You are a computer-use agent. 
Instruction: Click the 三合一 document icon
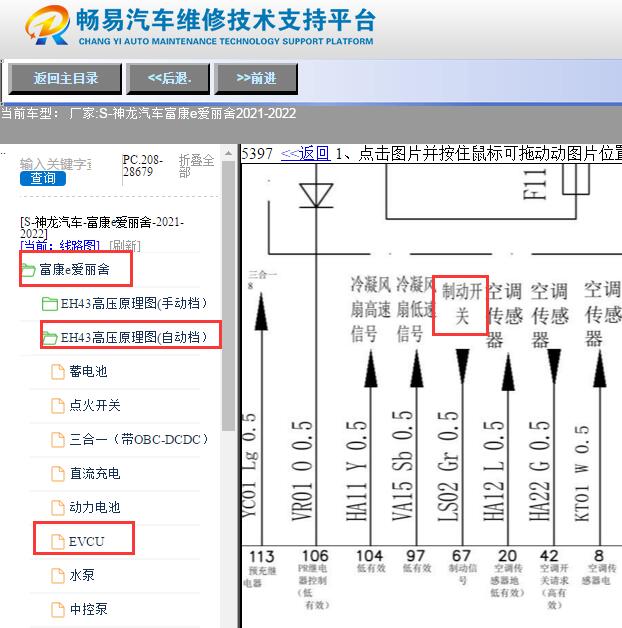[x=58, y=440]
